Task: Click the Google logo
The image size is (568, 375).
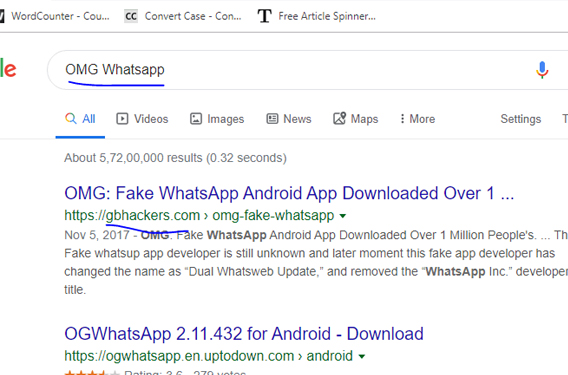Action: [8, 69]
